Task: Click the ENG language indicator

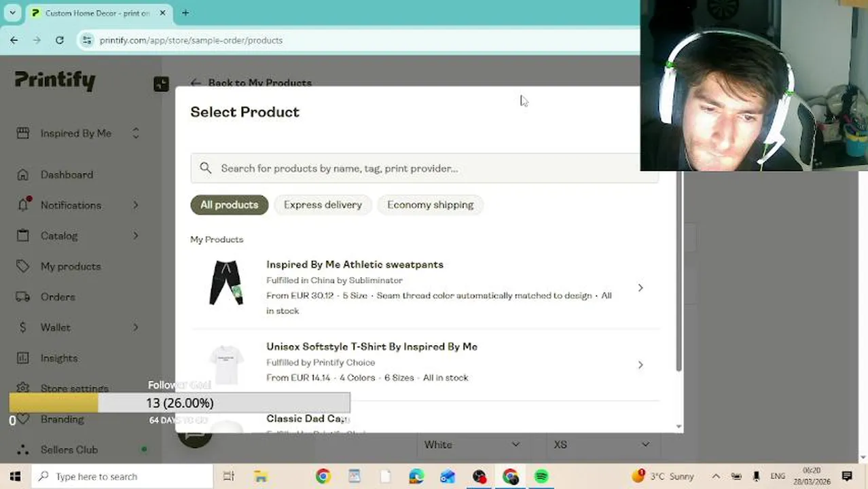Action: pos(778,476)
